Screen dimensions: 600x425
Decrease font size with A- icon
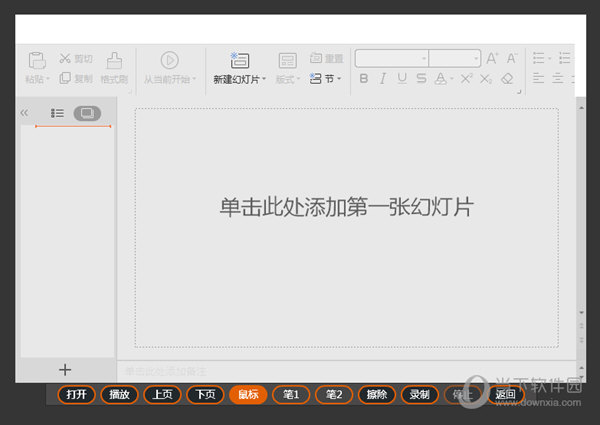512,58
